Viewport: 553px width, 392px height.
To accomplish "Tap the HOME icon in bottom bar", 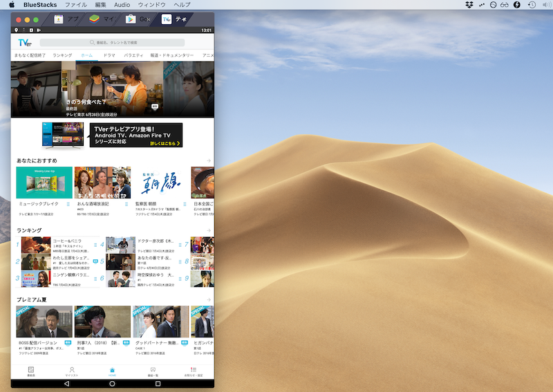I will coord(112,371).
